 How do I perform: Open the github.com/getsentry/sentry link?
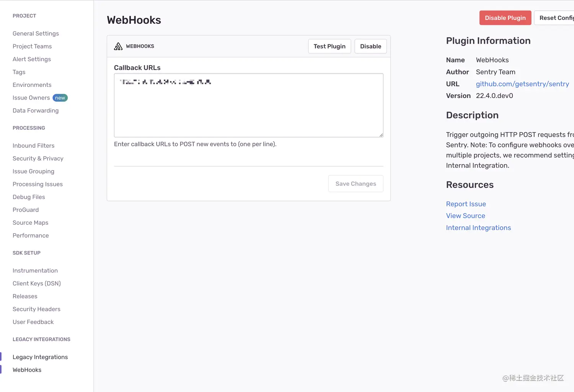(522, 84)
